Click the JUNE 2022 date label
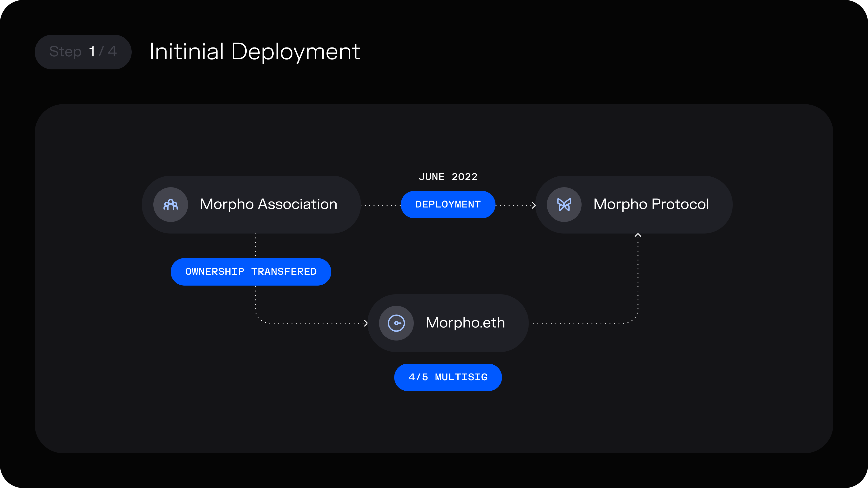This screenshot has height=488, width=868. pyautogui.click(x=448, y=177)
